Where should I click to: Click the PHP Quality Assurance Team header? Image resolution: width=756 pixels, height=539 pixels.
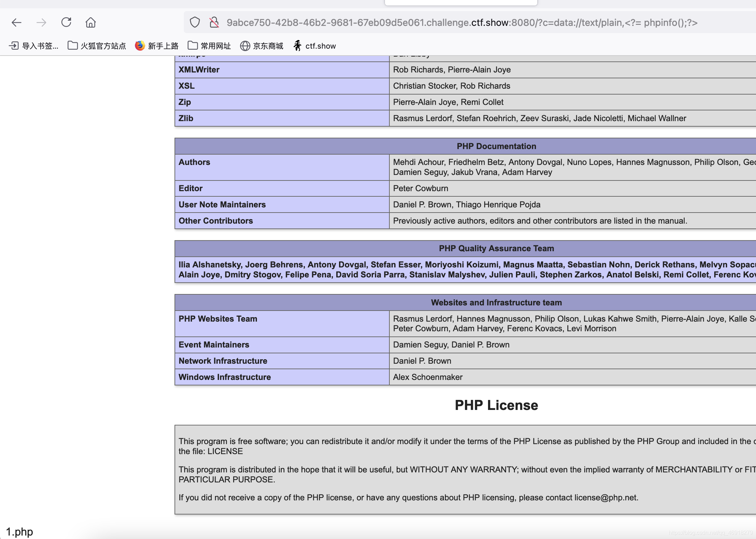tap(496, 248)
